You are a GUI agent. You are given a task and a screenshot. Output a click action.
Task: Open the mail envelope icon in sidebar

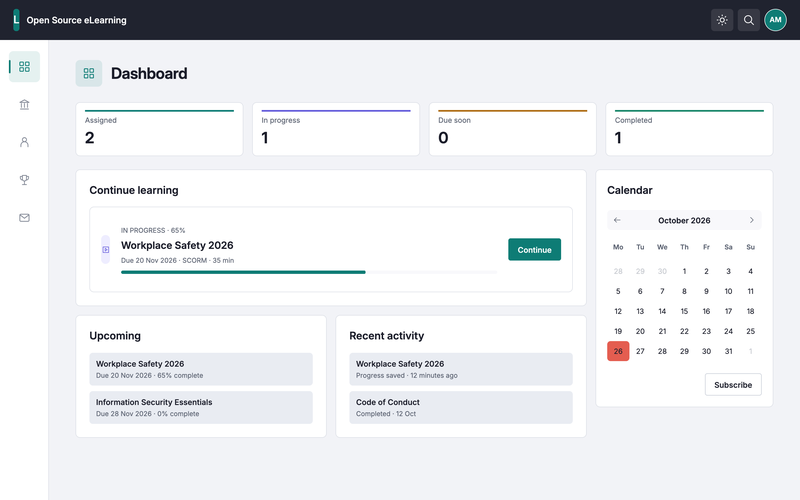point(24,218)
